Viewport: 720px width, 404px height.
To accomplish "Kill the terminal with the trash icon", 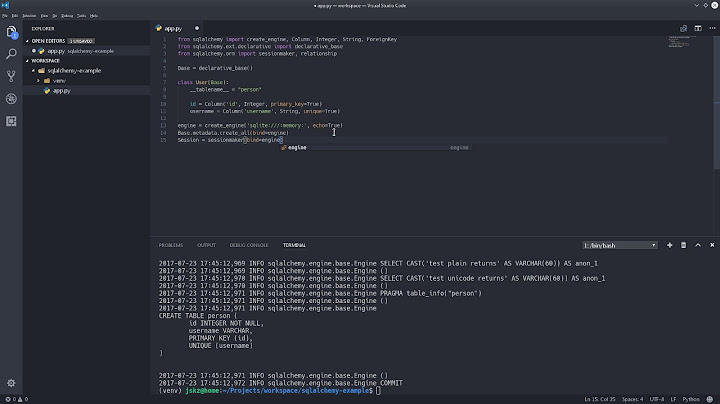I will coord(684,245).
